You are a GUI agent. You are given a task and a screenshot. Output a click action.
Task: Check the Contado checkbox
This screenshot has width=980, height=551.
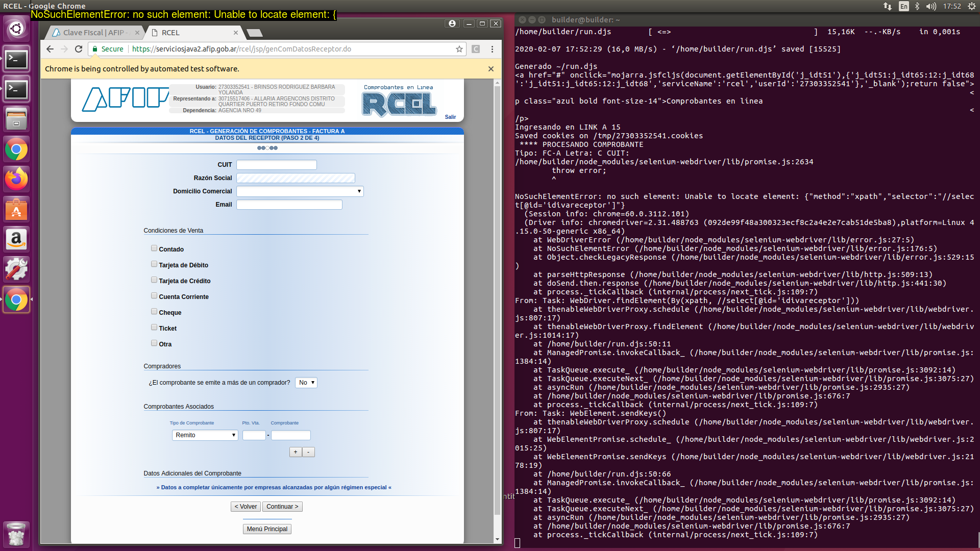[154, 248]
